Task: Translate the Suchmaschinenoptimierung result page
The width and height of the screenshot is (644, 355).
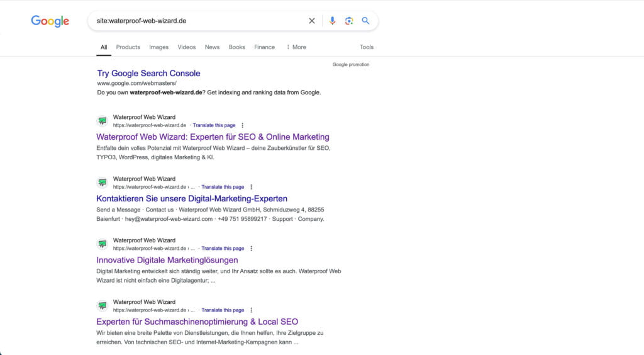Action: 223,310
